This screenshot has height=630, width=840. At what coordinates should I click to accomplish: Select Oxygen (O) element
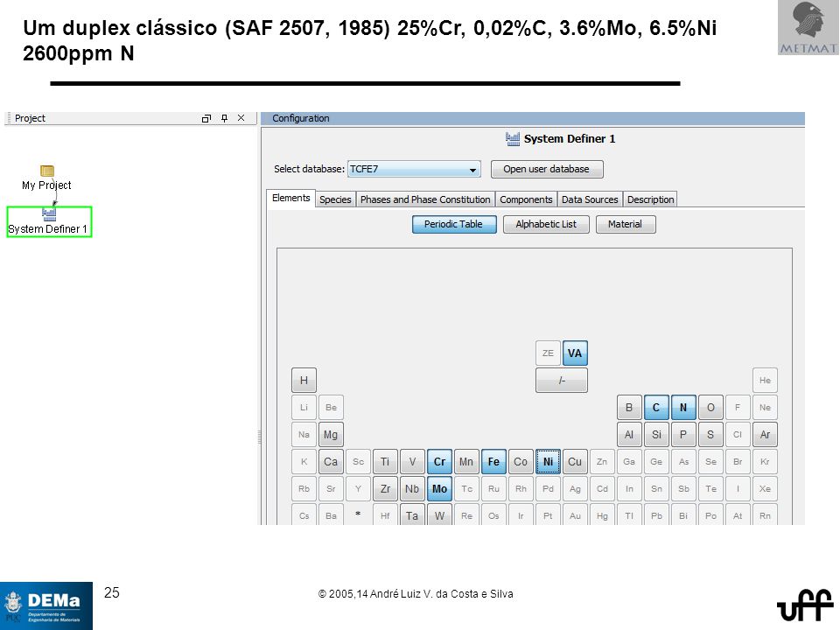710,408
